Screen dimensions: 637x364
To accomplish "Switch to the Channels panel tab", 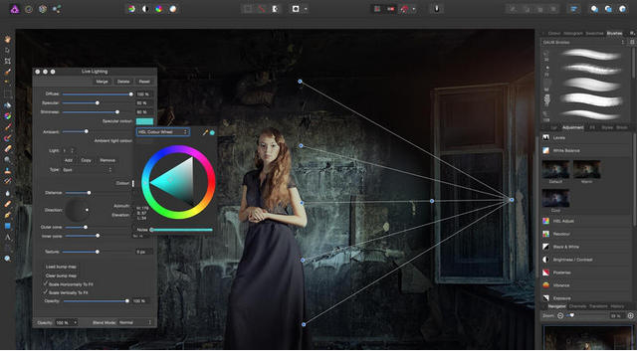I will tap(577, 306).
